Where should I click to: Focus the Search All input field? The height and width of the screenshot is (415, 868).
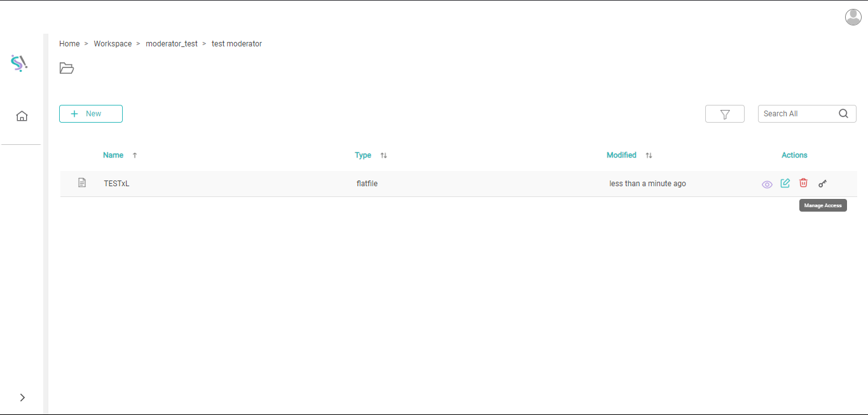tap(798, 114)
